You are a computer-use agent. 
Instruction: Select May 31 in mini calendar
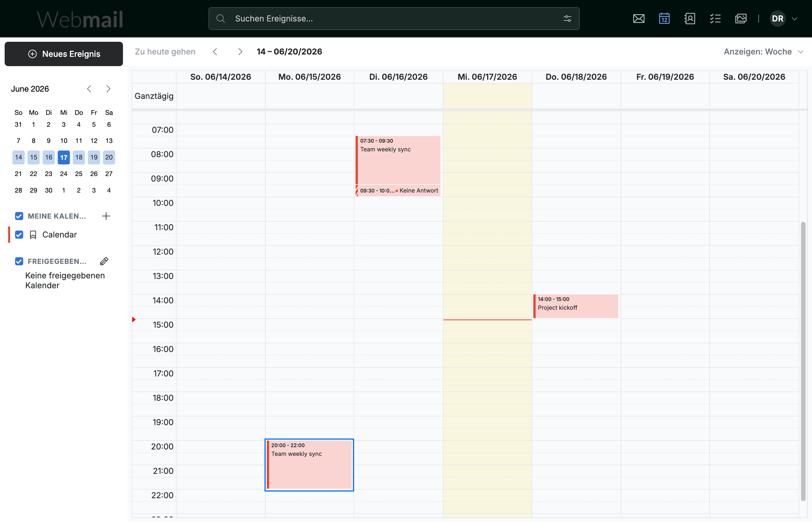click(x=18, y=124)
